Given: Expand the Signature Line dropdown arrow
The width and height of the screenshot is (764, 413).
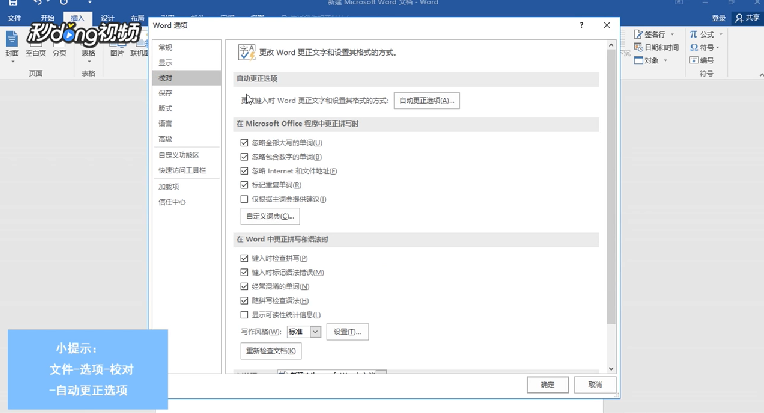Looking at the screenshot, I should coord(672,35).
